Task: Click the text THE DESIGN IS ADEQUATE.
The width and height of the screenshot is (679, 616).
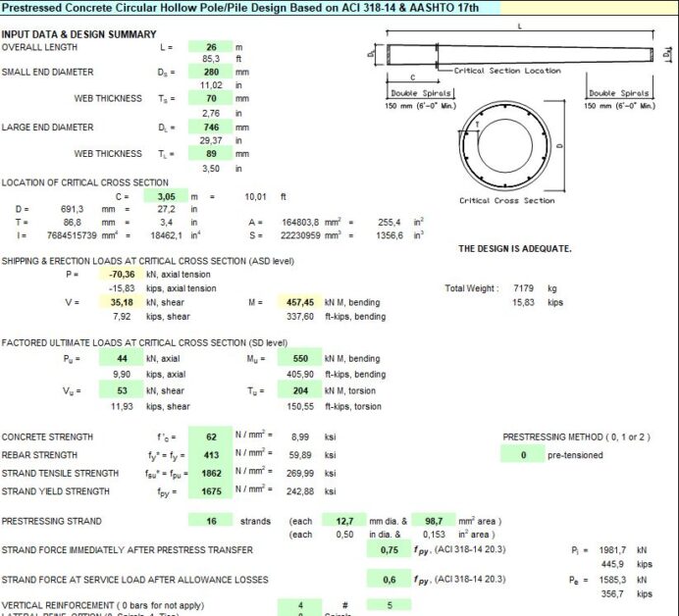Action: point(515,248)
